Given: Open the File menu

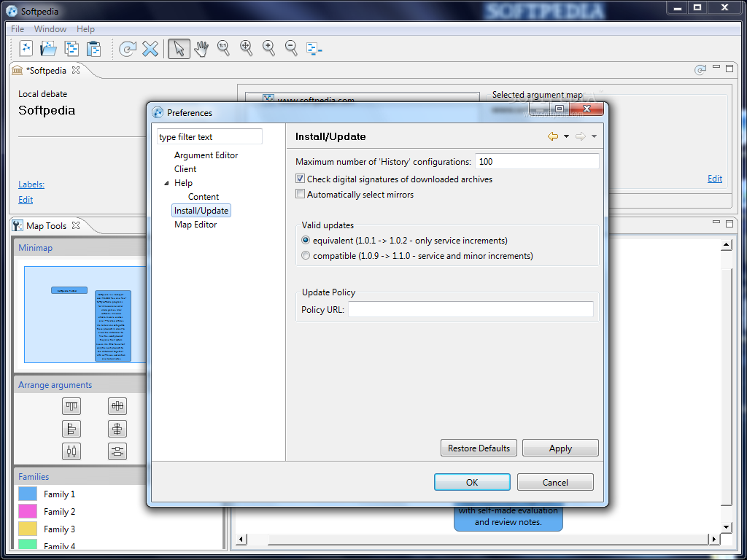Looking at the screenshot, I should click(x=18, y=29).
